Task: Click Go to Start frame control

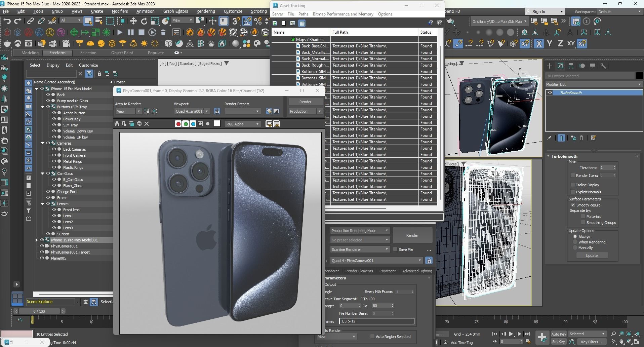Action: tap(495, 334)
